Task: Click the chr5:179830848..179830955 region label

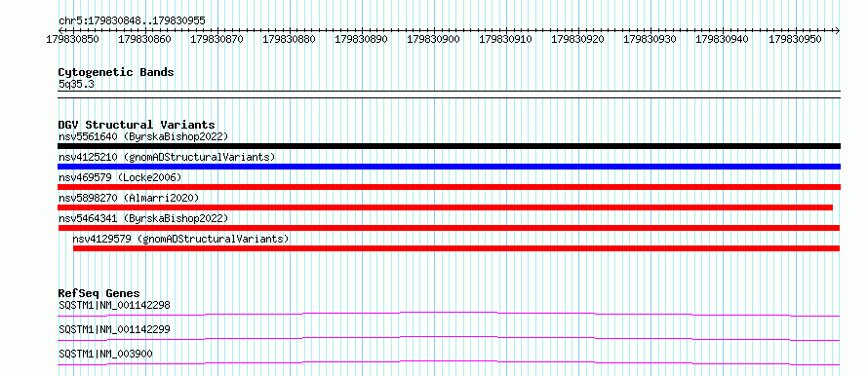Action: [132, 21]
